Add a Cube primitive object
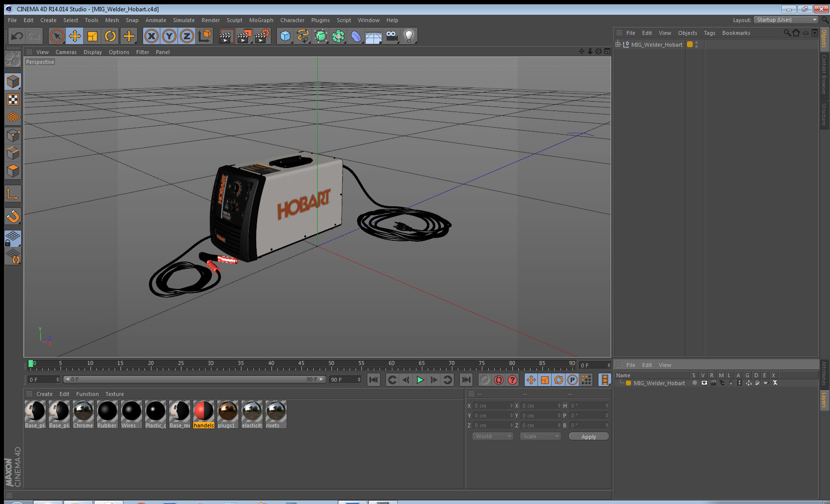Image resolution: width=830 pixels, height=504 pixels. pos(285,36)
